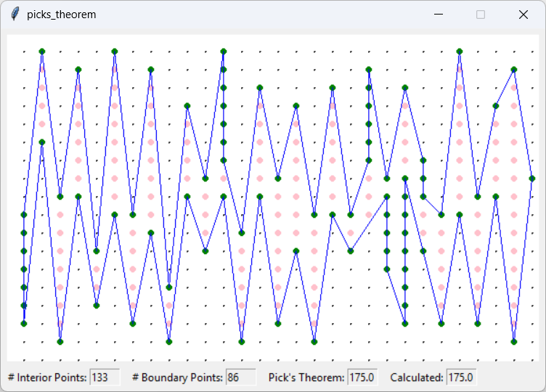Viewport: 546px width, 392px height.
Task: Click the feather icon in title bar
Action: click(x=15, y=15)
